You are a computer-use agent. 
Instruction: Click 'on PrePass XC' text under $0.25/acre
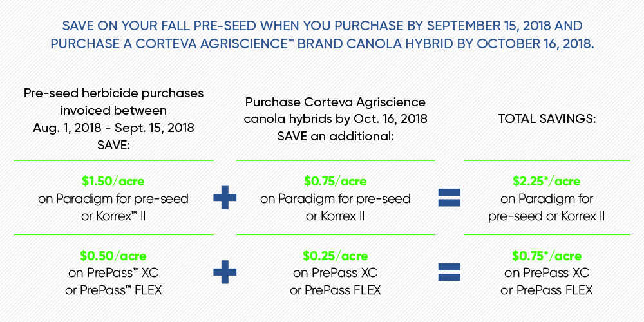pyautogui.click(x=335, y=272)
